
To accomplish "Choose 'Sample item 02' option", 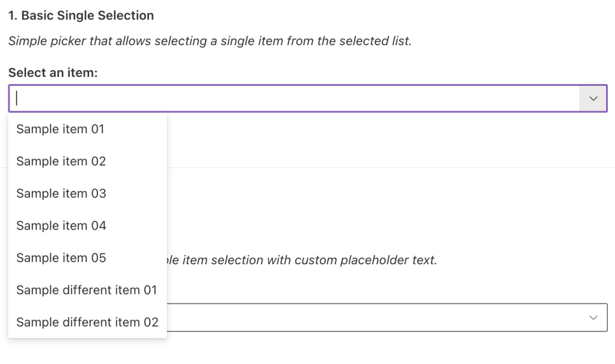I will [x=61, y=162].
